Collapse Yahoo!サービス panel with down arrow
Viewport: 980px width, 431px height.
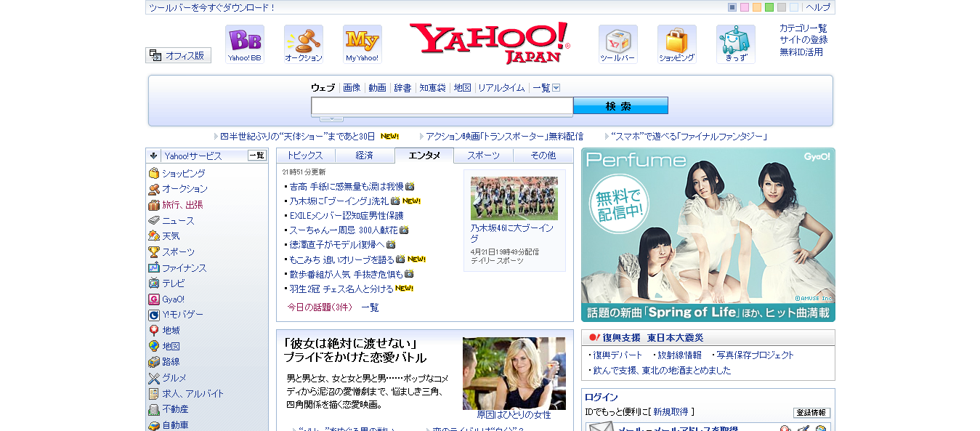click(x=153, y=156)
